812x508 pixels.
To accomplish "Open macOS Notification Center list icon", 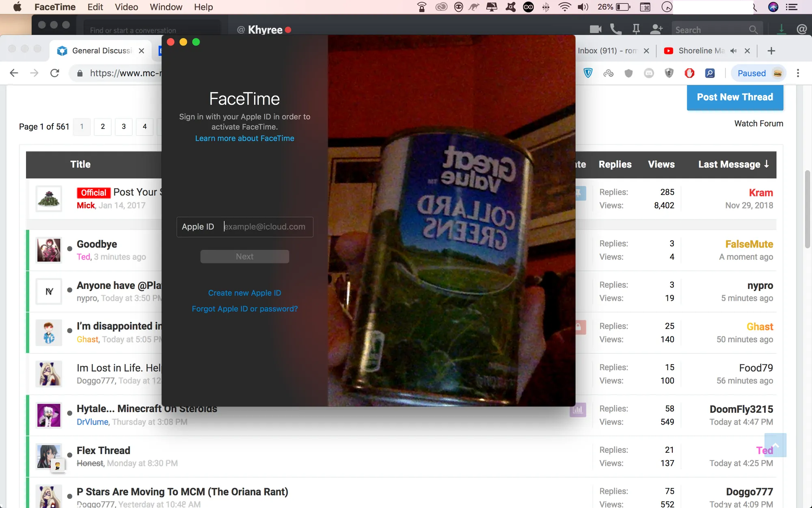I will point(792,7).
